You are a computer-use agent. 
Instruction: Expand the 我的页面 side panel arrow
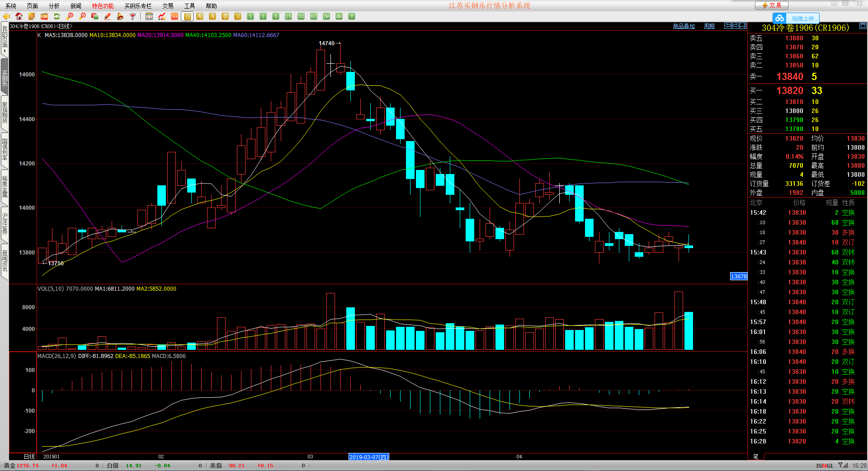5,51
